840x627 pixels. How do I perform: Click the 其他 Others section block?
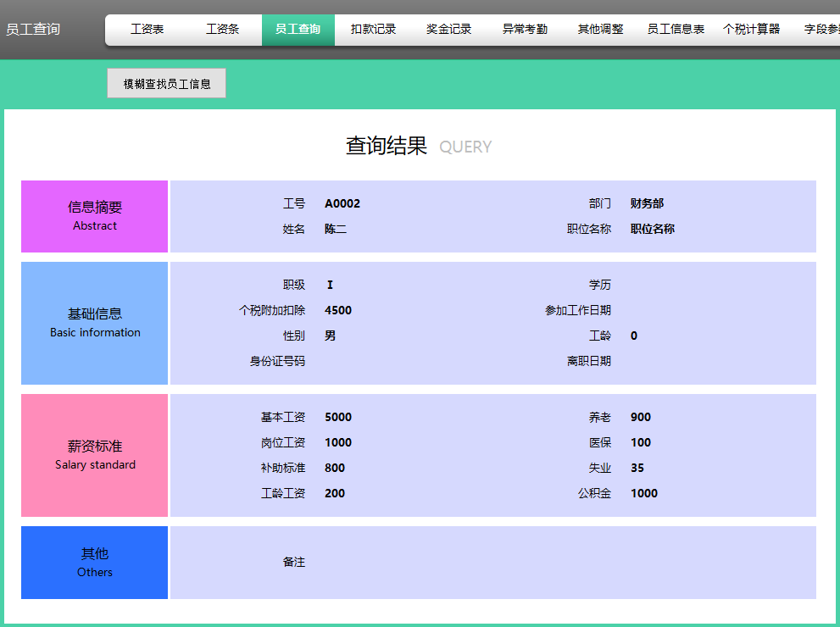pyautogui.click(x=94, y=563)
